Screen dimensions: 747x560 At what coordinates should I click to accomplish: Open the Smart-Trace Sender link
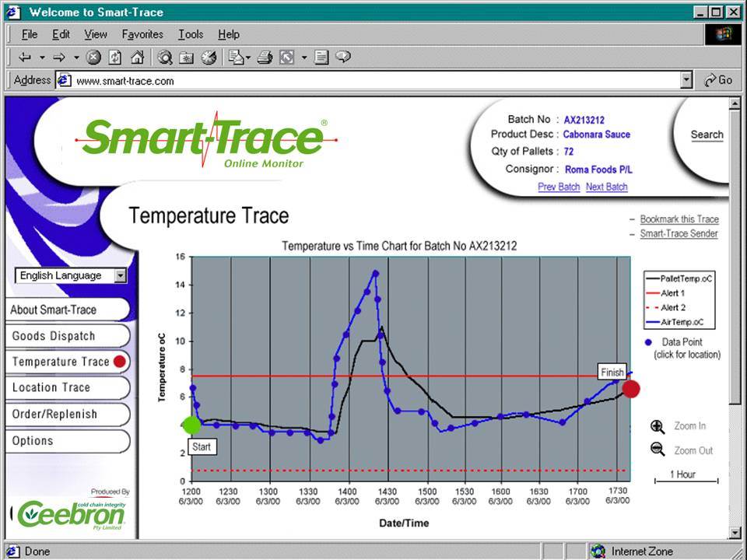[x=679, y=233]
